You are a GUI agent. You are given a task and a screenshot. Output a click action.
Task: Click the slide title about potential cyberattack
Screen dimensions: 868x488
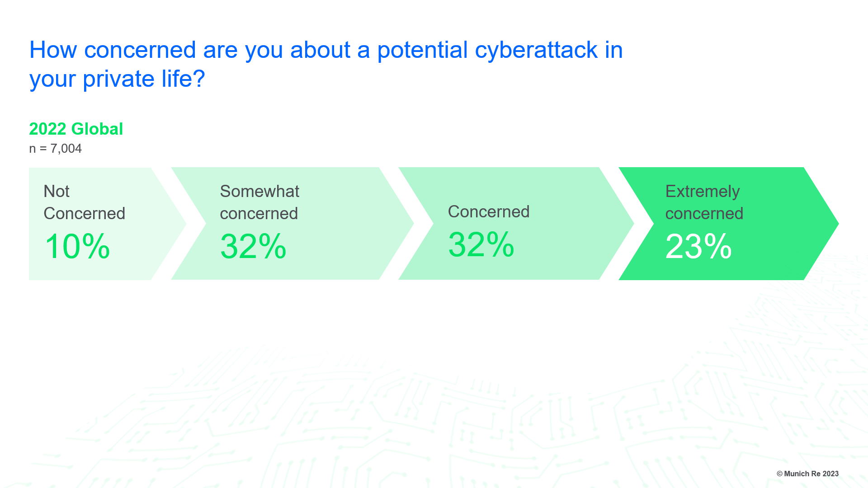(325, 50)
